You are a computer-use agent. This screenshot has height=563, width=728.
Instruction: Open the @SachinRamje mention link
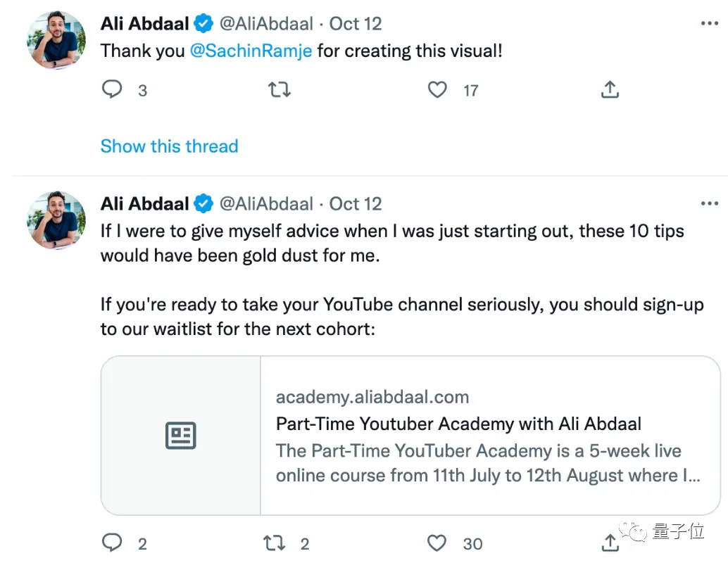pos(251,51)
